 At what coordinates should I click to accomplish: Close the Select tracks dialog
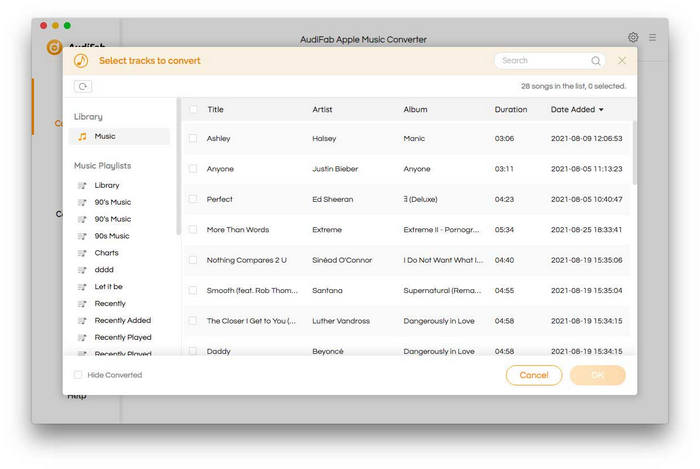pos(621,61)
